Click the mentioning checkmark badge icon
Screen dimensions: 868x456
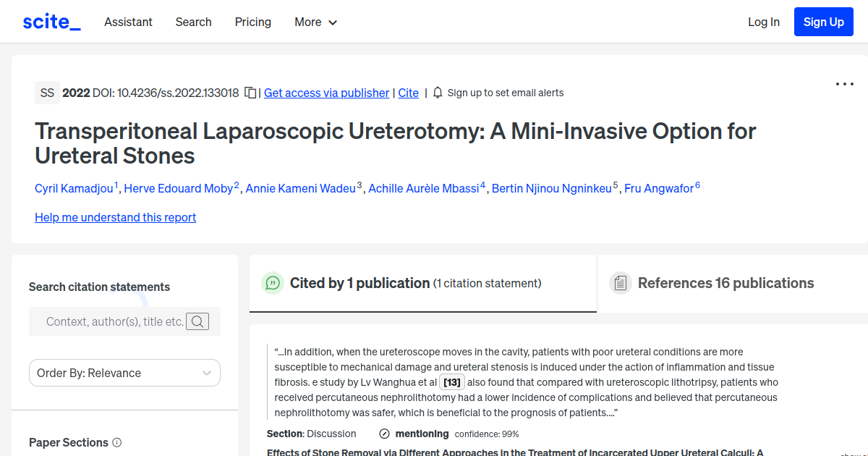point(383,434)
